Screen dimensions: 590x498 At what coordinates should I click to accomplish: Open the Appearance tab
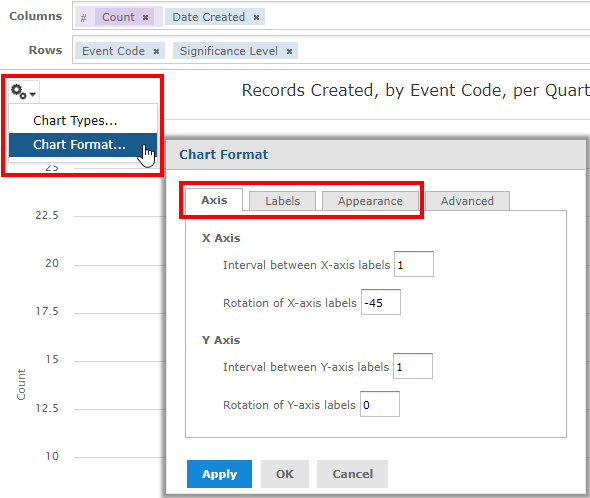[x=370, y=201]
